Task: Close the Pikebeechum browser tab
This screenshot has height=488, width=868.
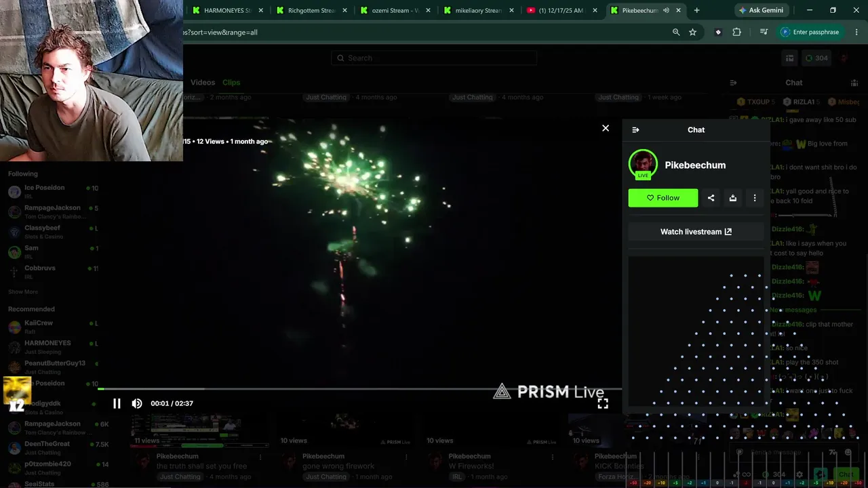Action: tap(679, 10)
